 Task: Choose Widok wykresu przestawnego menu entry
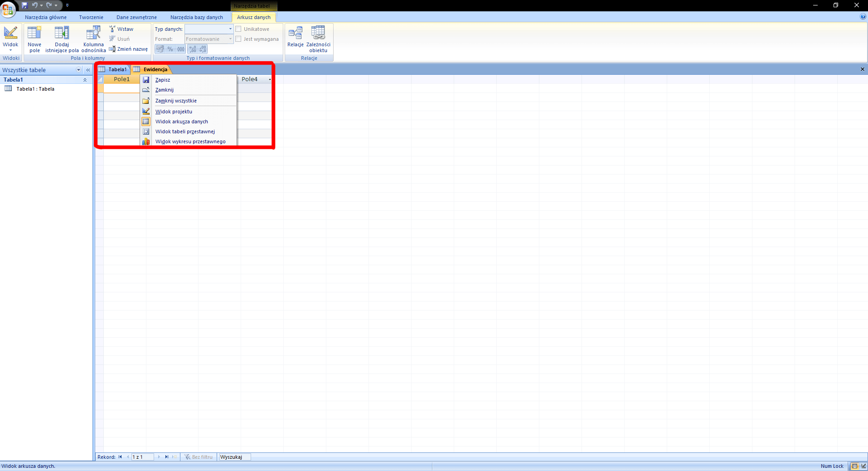point(189,141)
